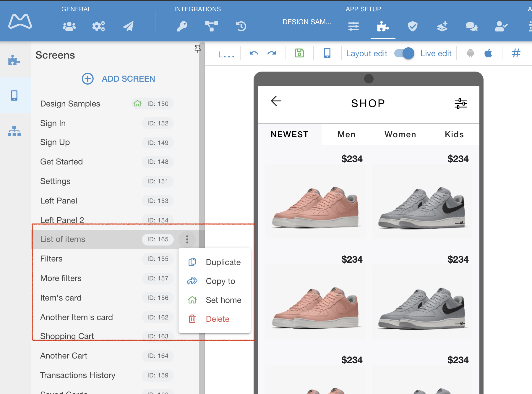Switch to Apple platform icon
Viewport: 532px width, 394px height.
488,53
